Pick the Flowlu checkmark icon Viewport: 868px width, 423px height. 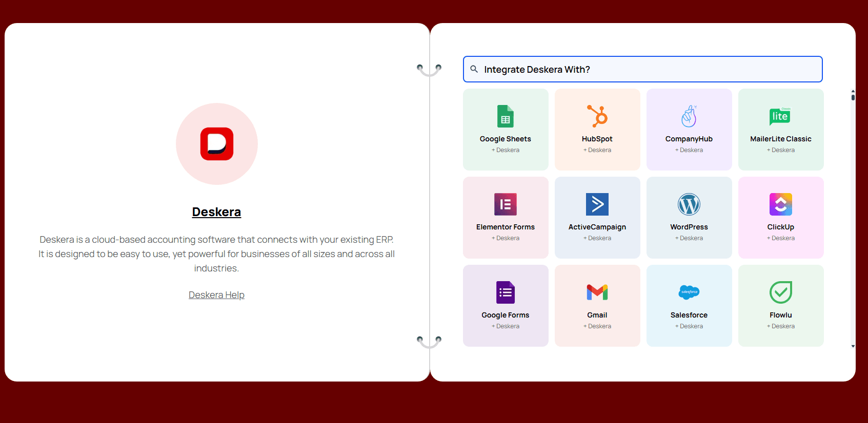tap(781, 292)
